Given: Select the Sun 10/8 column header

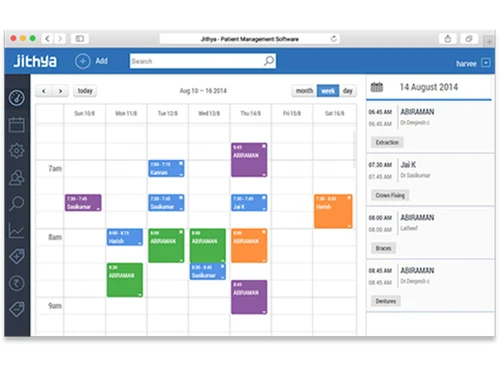Looking at the screenshot, I should [x=84, y=113].
